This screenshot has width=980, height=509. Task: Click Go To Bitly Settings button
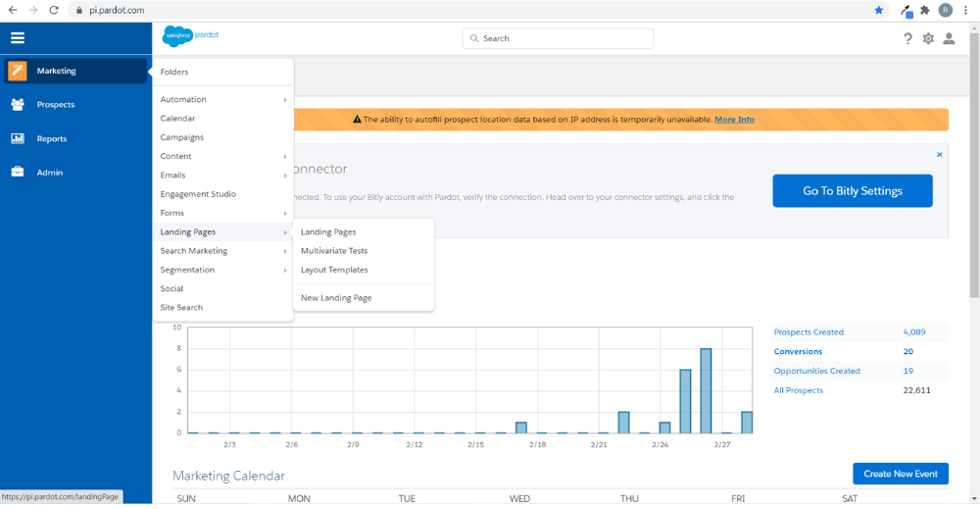[853, 190]
